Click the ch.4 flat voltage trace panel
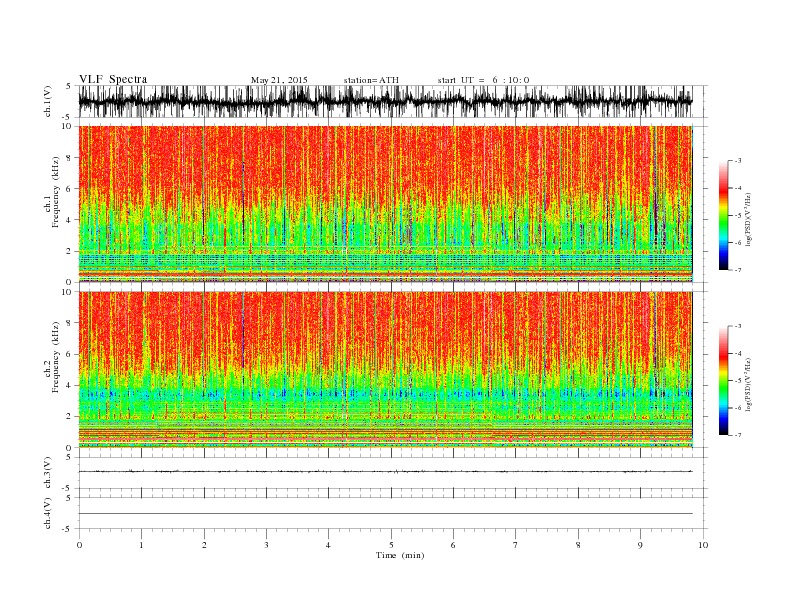Image resolution: width=792 pixels, height=612 pixels. pyautogui.click(x=393, y=513)
